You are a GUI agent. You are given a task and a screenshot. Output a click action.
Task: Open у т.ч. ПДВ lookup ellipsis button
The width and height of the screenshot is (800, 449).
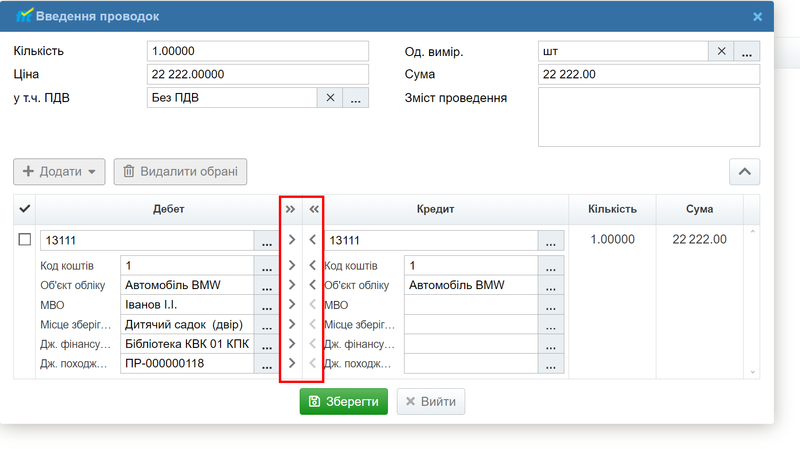click(356, 98)
